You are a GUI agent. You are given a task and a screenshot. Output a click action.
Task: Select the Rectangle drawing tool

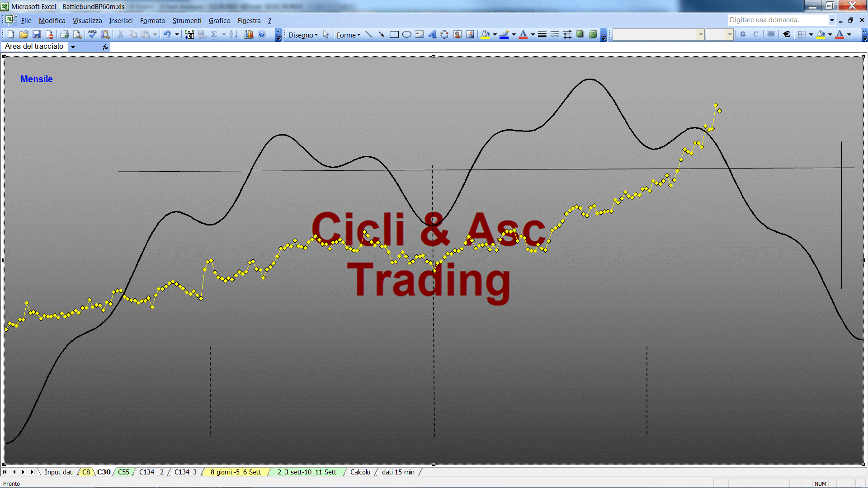tap(394, 34)
